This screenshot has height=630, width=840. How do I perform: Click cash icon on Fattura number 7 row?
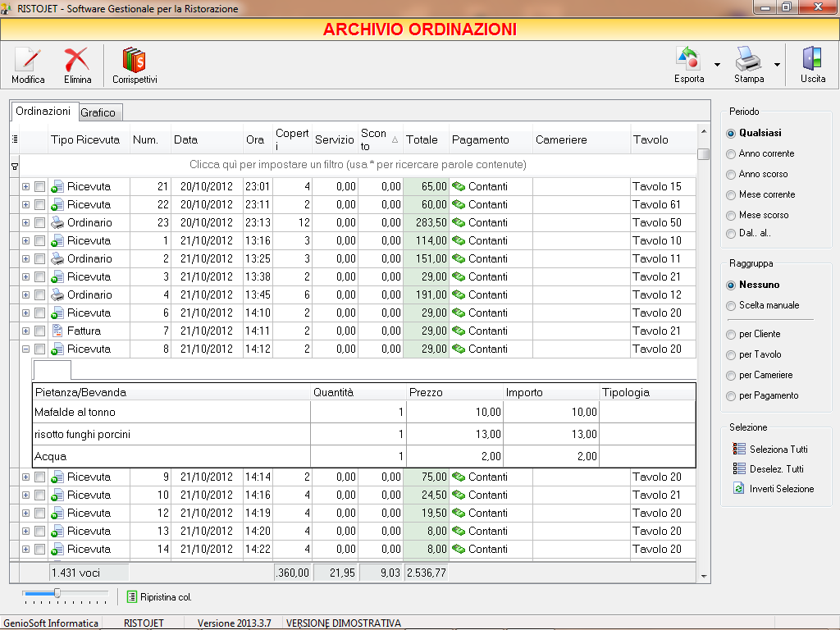[459, 331]
